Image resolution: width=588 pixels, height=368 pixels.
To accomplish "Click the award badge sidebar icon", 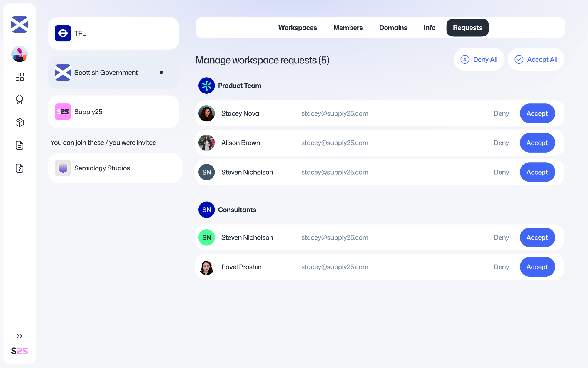I will tap(19, 100).
